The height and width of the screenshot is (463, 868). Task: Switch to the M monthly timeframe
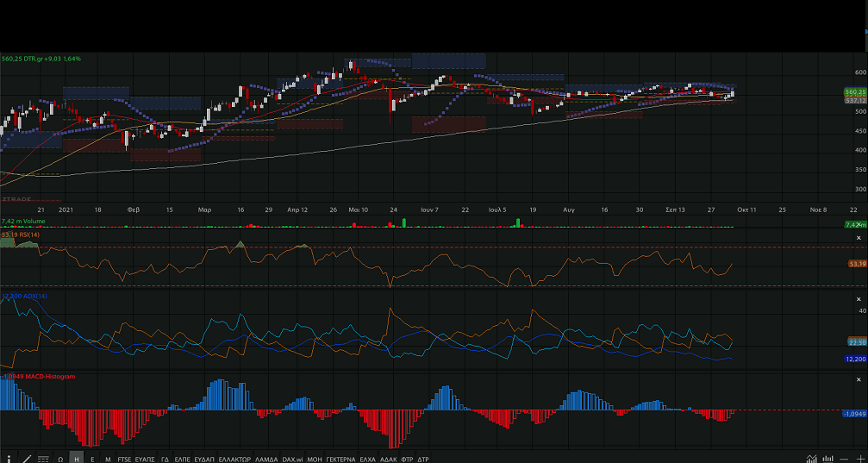108,459
